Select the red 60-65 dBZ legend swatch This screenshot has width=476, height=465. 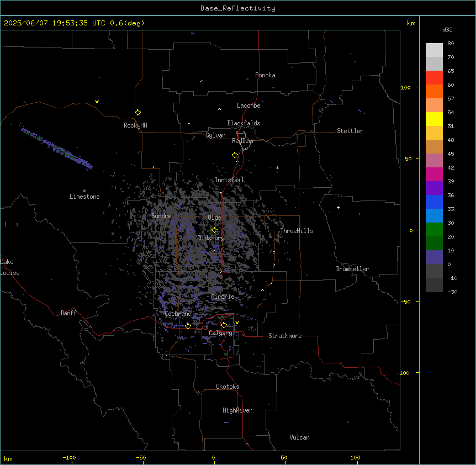(434, 77)
